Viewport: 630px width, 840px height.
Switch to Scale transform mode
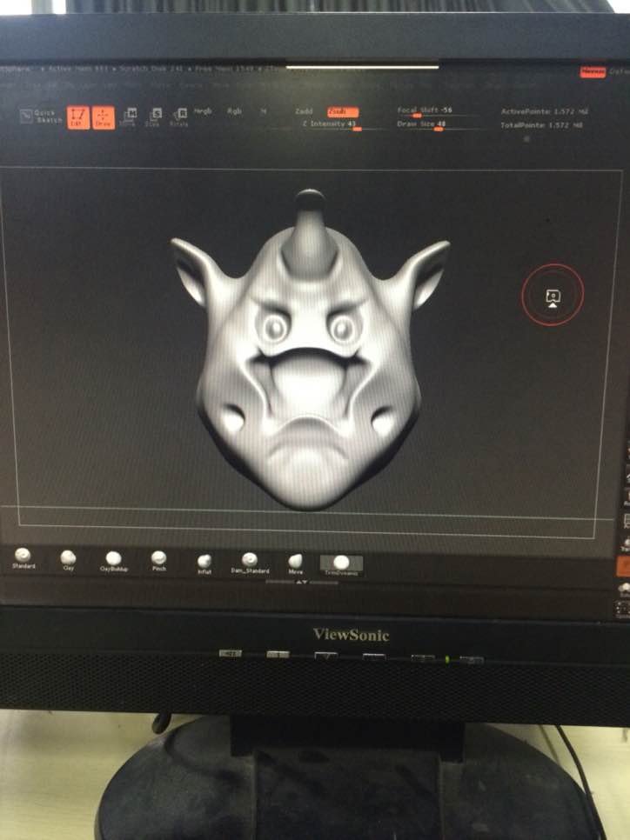(x=154, y=117)
